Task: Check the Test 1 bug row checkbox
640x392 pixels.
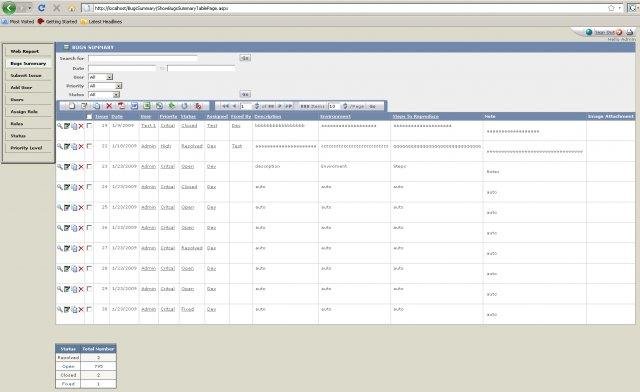Action: pyautogui.click(x=89, y=125)
